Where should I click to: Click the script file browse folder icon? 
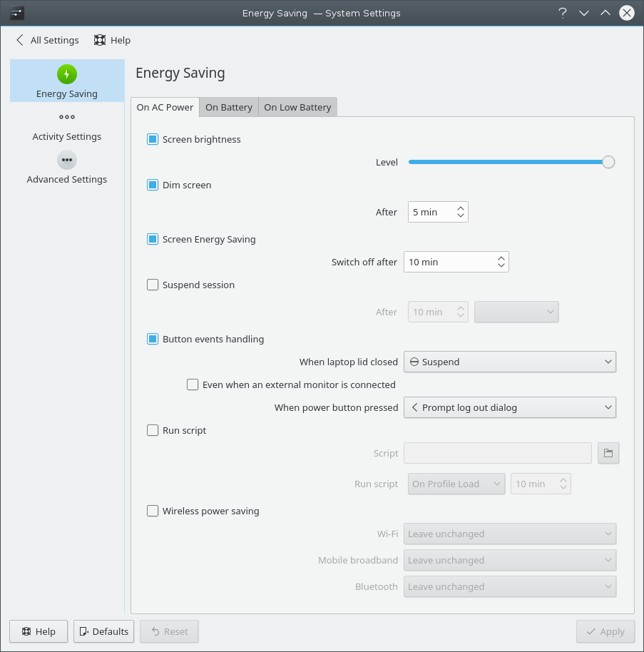[x=608, y=453]
